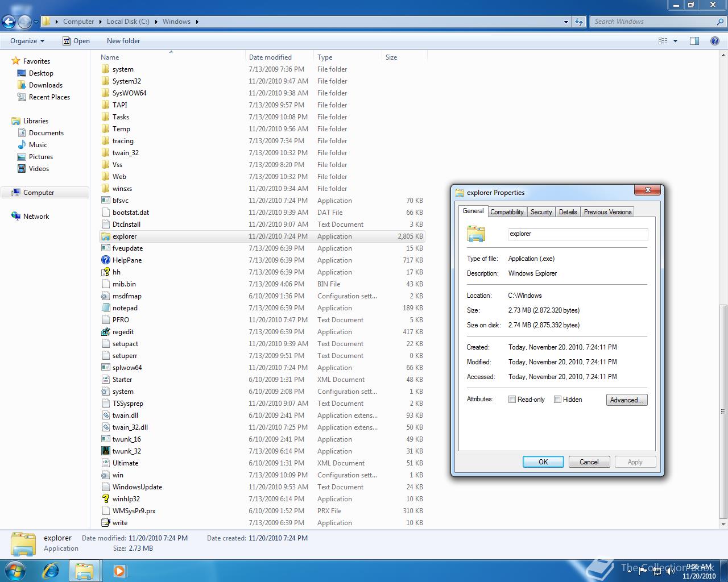
Task: Switch to the Compatibility tab
Action: [x=507, y=212]
